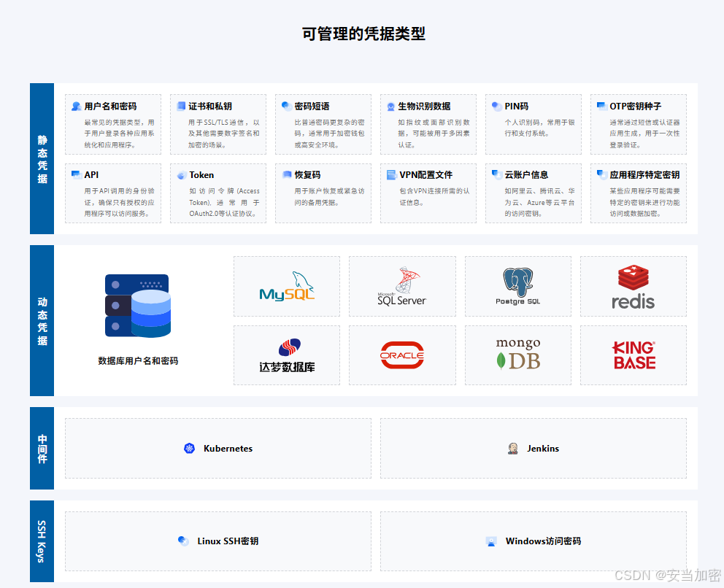This screenshot has height=588, width=724.
Task: Select the 中间件 side label
Action: (42, 449)
